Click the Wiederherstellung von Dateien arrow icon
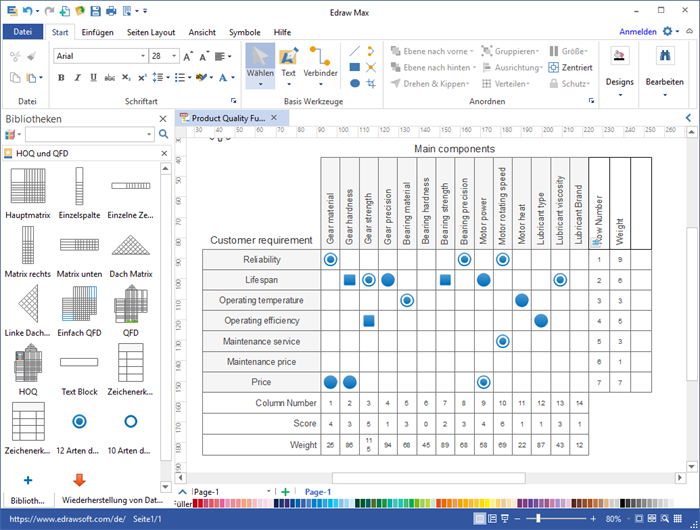The height and width of the screenshot is (530, 700). pyautogui.click(x=78, y=480)
